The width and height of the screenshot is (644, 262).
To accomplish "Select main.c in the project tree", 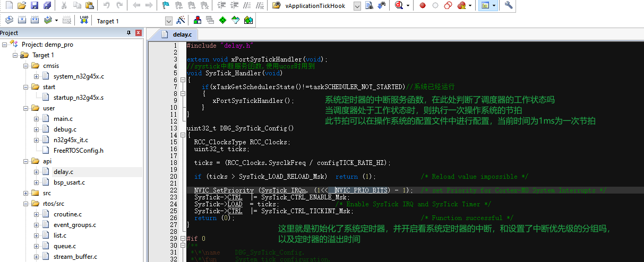I will coord(63,119).
